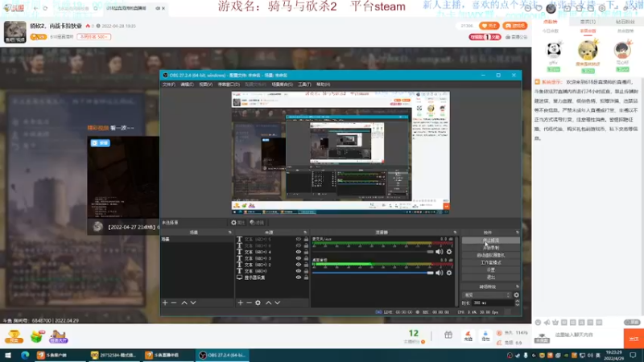The width and height of the screenshot is (644, 362).
Task: Adjust the microphone/aux volume slider
Action: coord(373,252)
